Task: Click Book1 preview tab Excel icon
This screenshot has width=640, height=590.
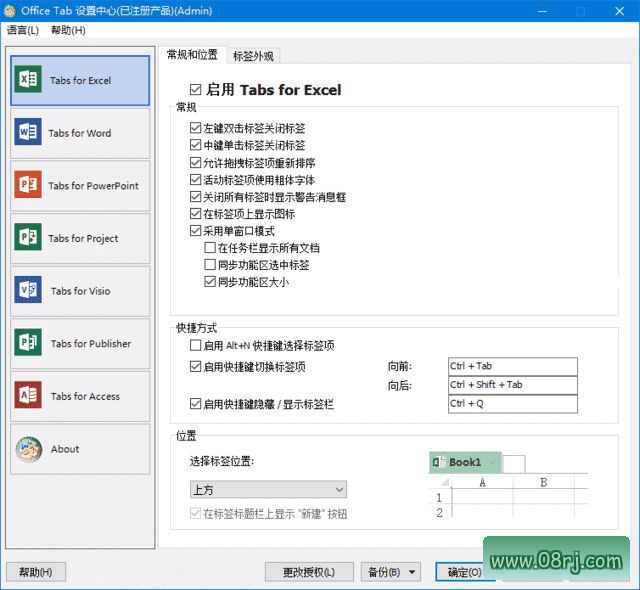Action: (x=439, y=462)
